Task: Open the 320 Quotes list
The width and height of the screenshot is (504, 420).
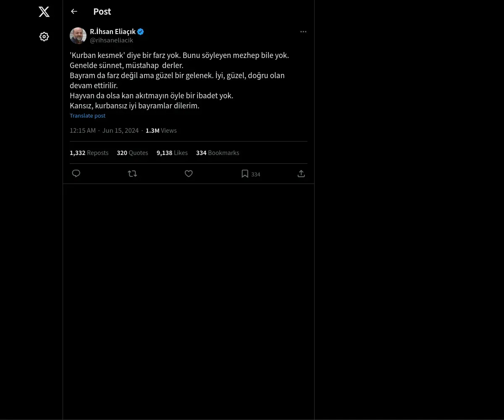Action: [132, 153]
